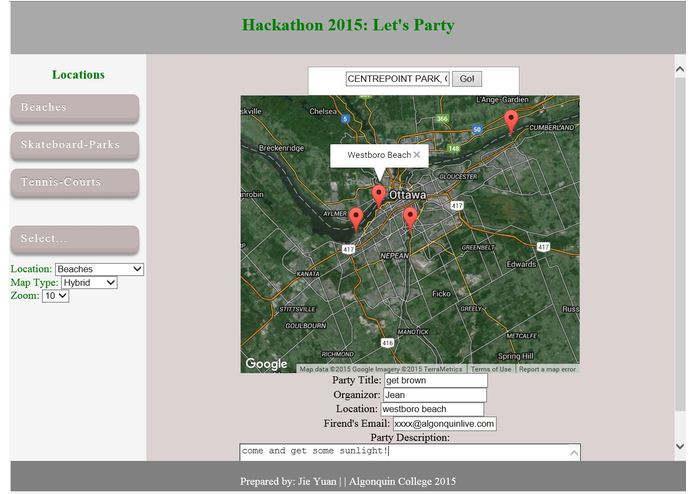The height and width of the screenshot is (494, 695).
Task: Open the Location dropdown showing Beaches
Action: click(99, 269)
